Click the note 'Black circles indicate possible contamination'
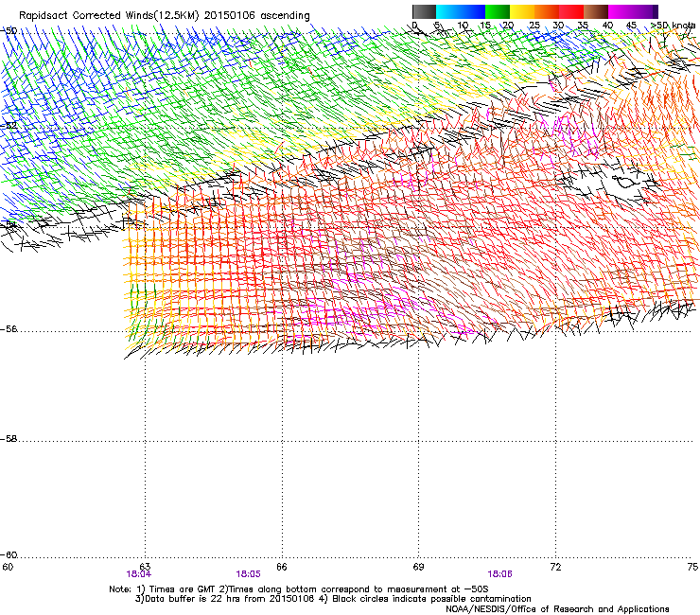 pos(431,599)
